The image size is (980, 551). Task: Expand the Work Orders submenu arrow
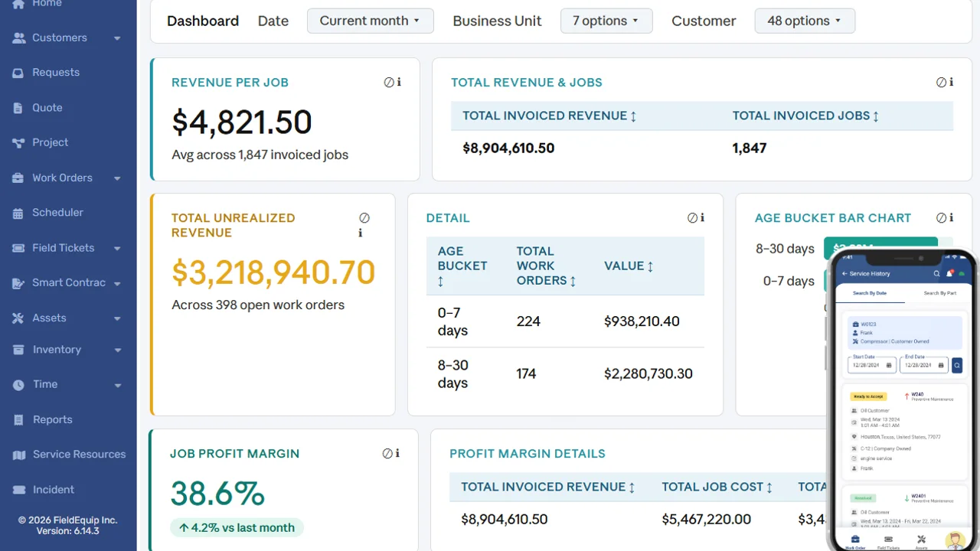coord(117,178)
